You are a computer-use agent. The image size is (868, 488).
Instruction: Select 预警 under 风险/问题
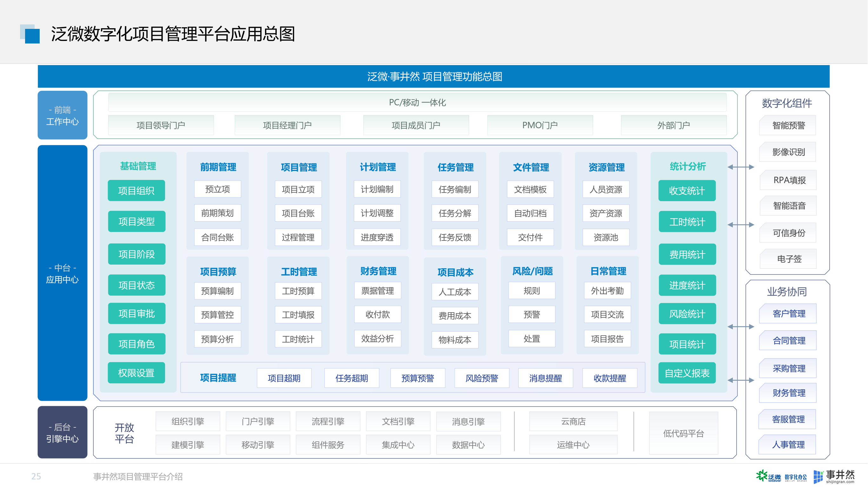coord(532,314)
